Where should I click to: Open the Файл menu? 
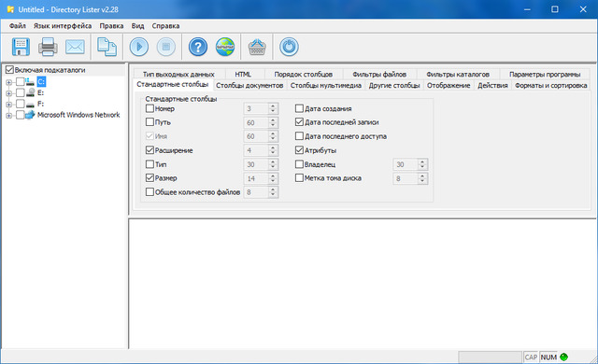(x=18, y=26)
